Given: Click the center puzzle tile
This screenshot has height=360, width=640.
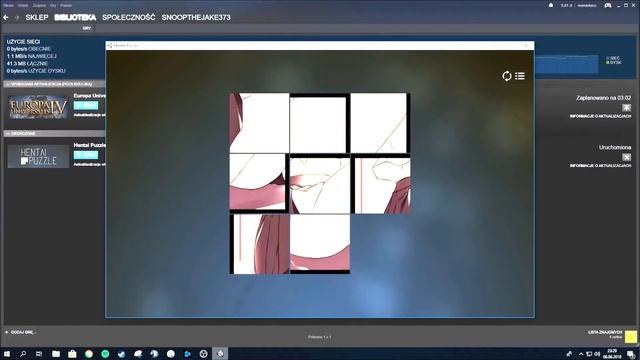Looking at the screenshot, I should (x=320, y=183).
